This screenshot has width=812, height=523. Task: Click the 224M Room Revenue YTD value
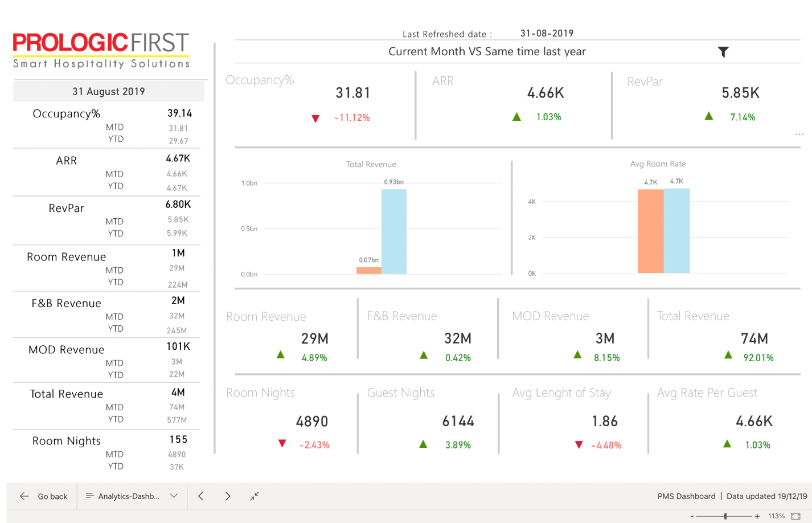point(178,284)
